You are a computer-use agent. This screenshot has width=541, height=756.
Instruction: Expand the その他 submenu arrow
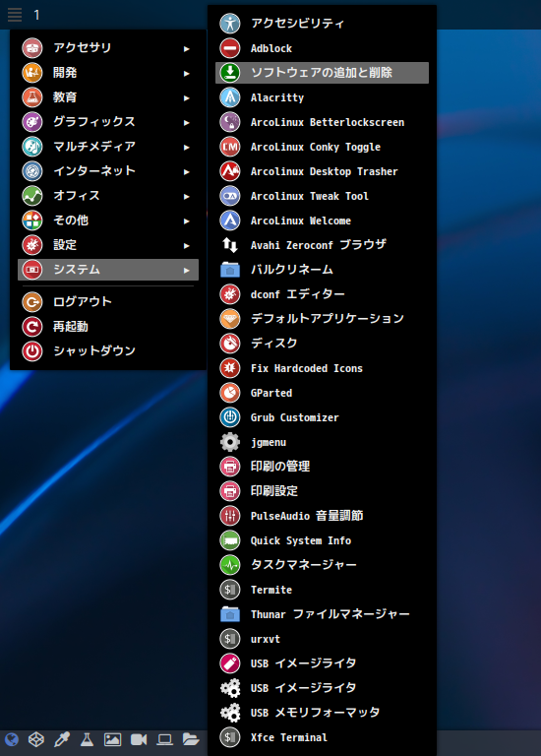tap(187, 220)
